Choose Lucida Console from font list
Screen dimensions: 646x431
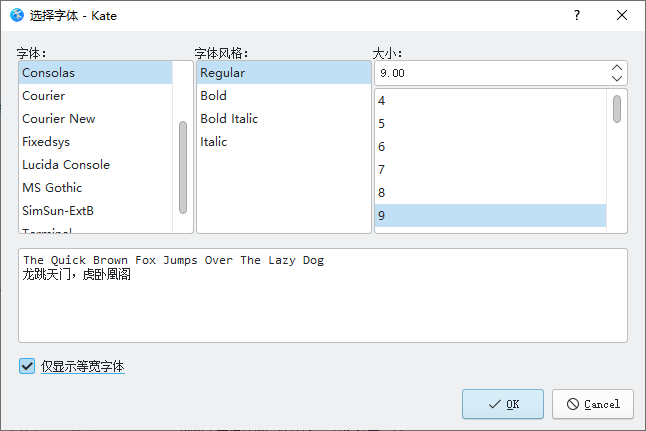[x=66, y=165]
